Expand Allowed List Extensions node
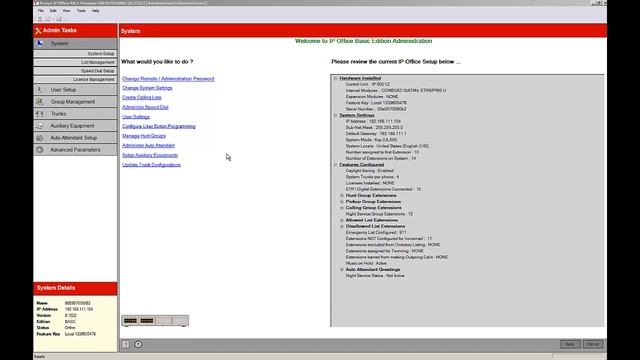Screen dimensions: 640x360 (342, 220)
